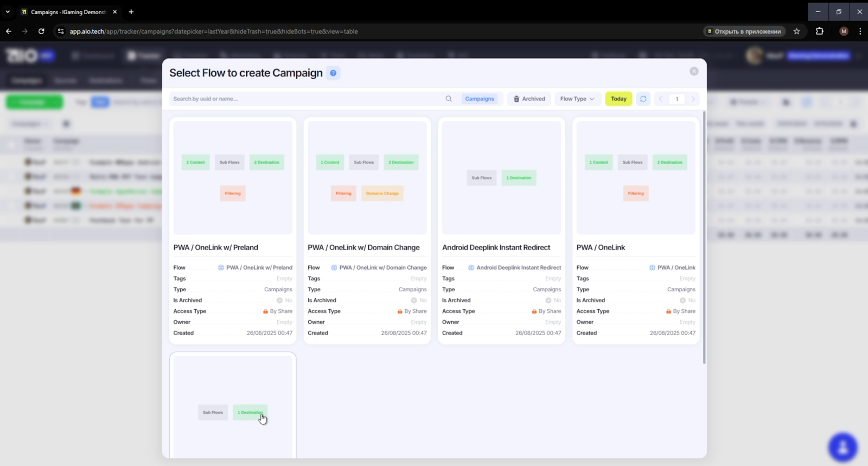Choose Android Deeplink Instant Redirect flow
The image size is (868, 466).
click(x=501, y=178)
